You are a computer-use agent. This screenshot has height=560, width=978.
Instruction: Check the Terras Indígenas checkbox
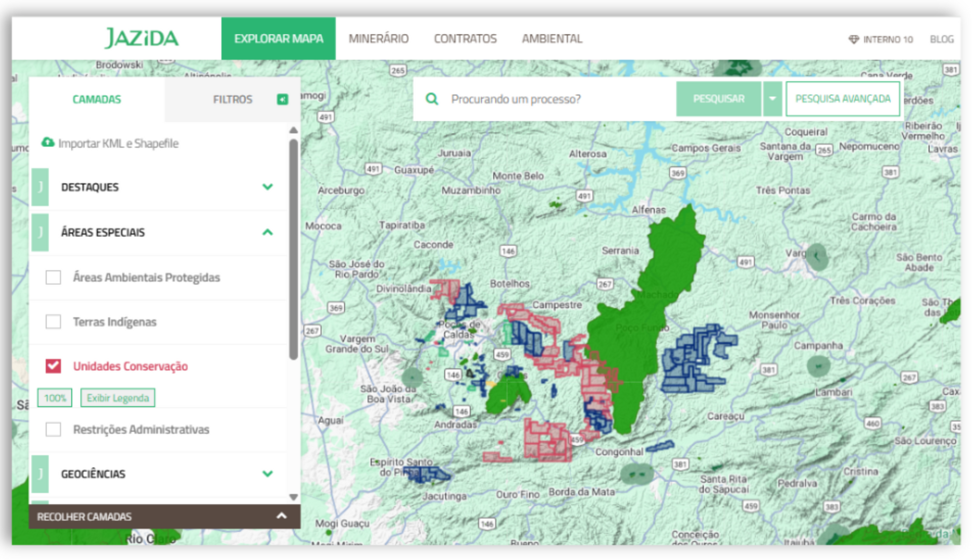53,322
